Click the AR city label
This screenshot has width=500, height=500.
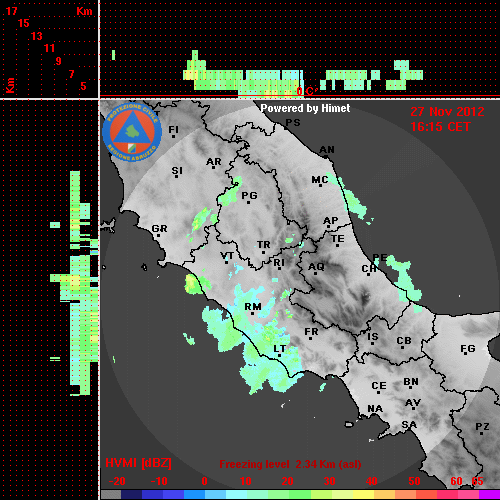click(214, 162)
